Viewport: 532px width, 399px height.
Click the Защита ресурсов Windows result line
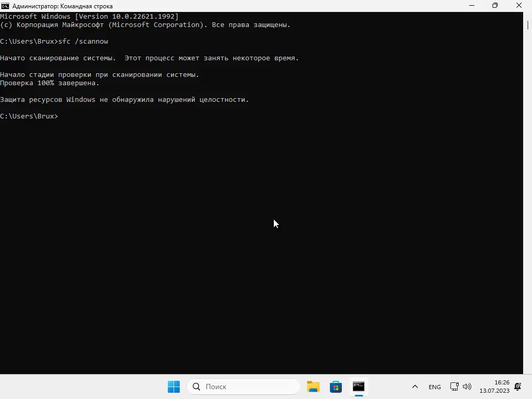coord(125,100)
